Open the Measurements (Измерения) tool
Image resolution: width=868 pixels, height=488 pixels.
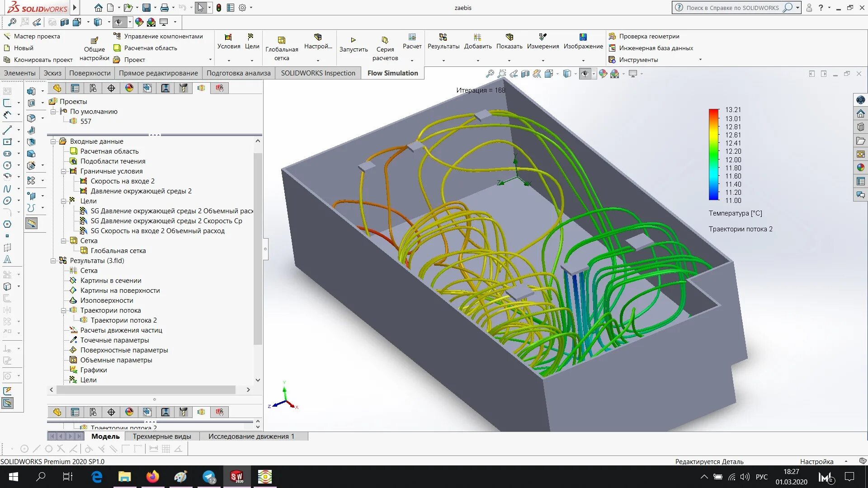coord(542,38)
